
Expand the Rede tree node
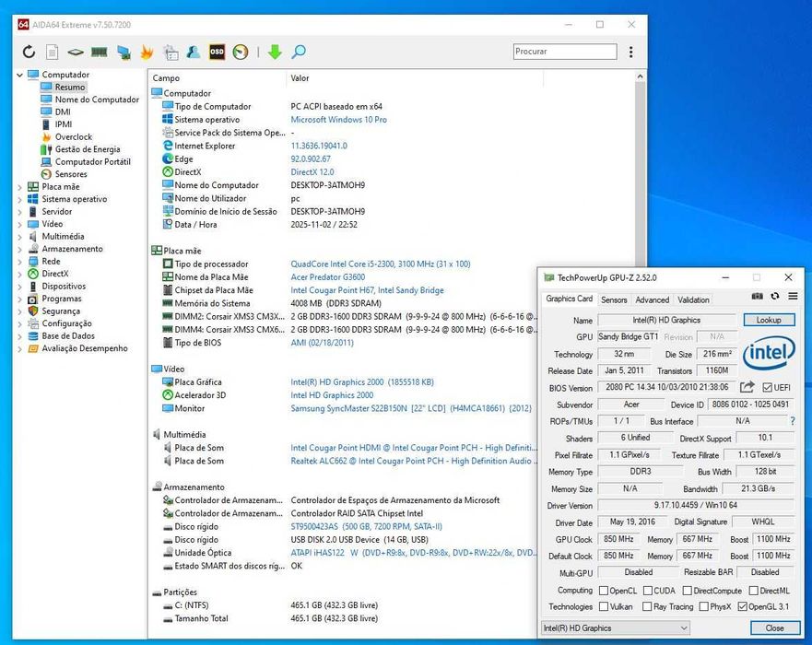click(x=19, y=262)
